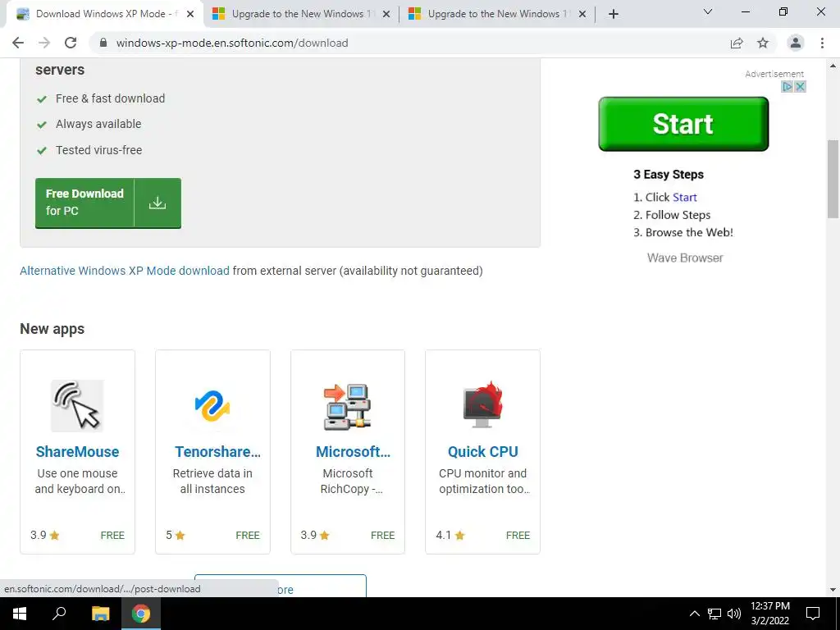
Task: Open the tab search dropdown
Action: (708, 11)
